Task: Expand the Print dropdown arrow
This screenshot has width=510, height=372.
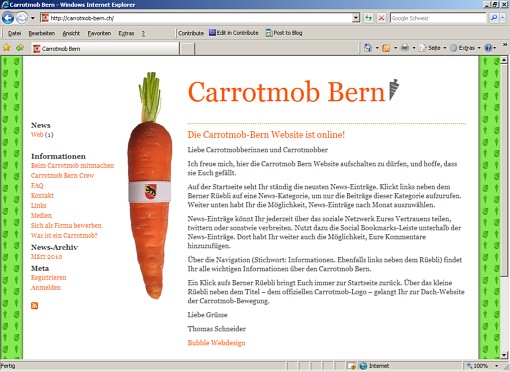Action: [414, 48]
